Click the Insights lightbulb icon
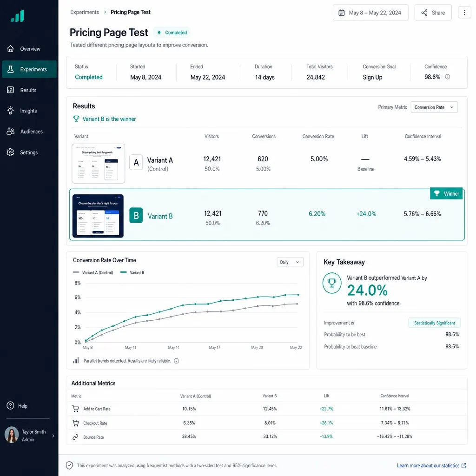This screenshot has height=476, width=476. [x=10, y=111]
